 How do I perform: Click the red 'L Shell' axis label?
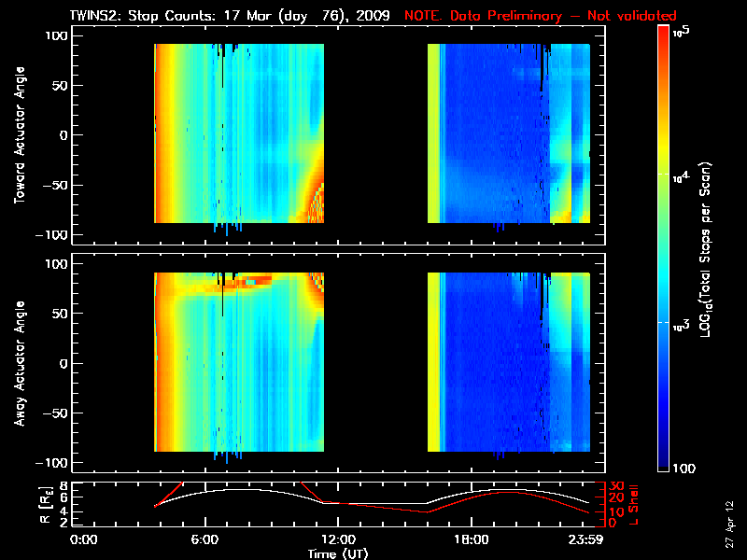(x=633, y=505)
